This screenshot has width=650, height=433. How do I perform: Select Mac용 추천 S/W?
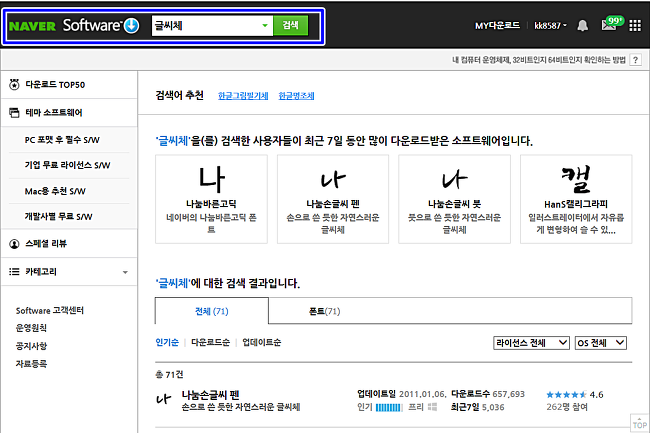[55, 191]
